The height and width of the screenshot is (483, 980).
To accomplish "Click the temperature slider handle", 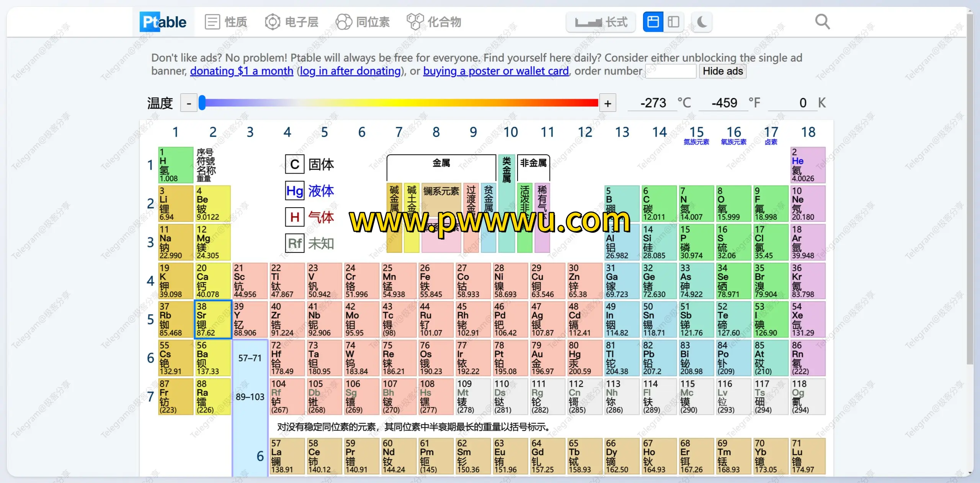I will tap(202, 103).
